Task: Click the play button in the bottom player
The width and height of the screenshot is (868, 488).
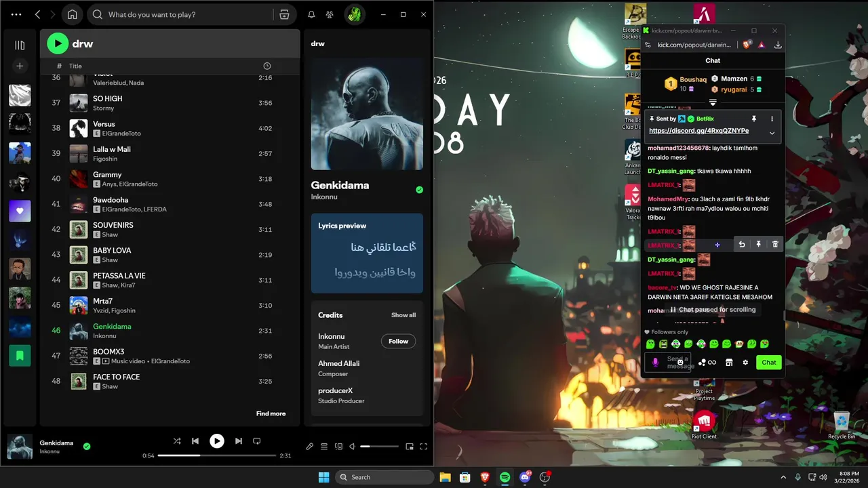Action: pyautogui.click(x=216, y=441)
